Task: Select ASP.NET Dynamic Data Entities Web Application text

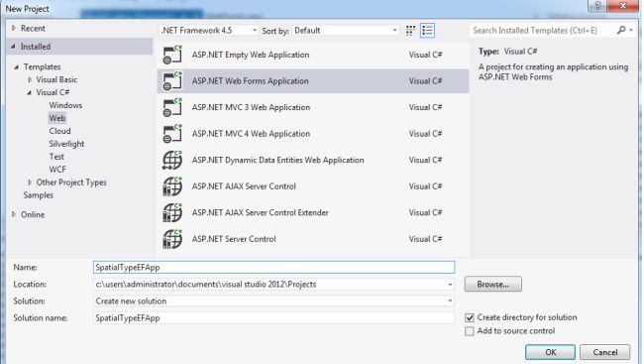Action: pos(277,160)
